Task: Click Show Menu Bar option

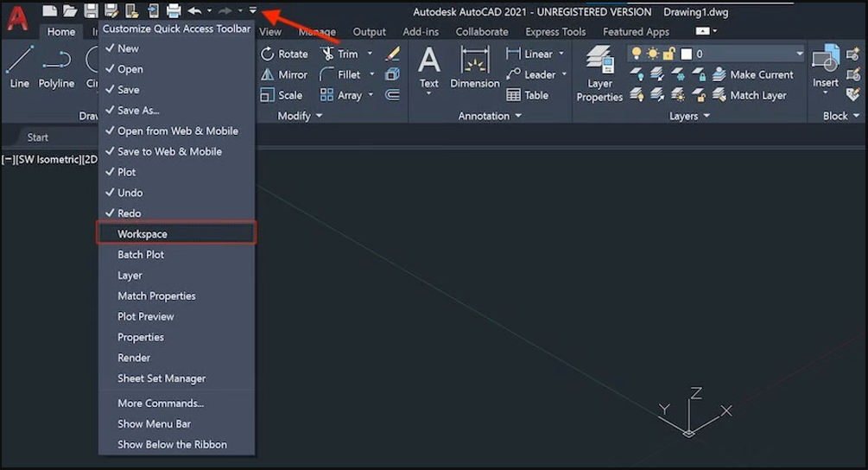Action: (x=176, y=424)
